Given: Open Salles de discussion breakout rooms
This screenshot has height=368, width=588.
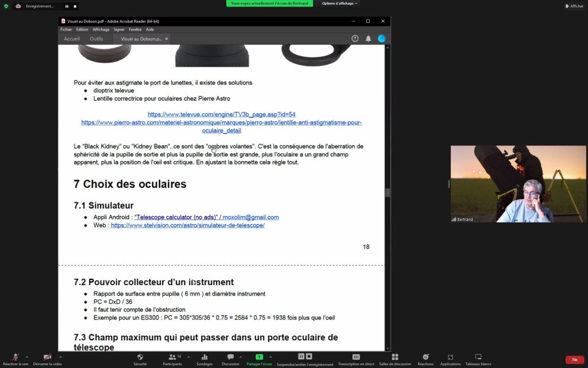Looking at the screenshot, I should click(395, 359).
